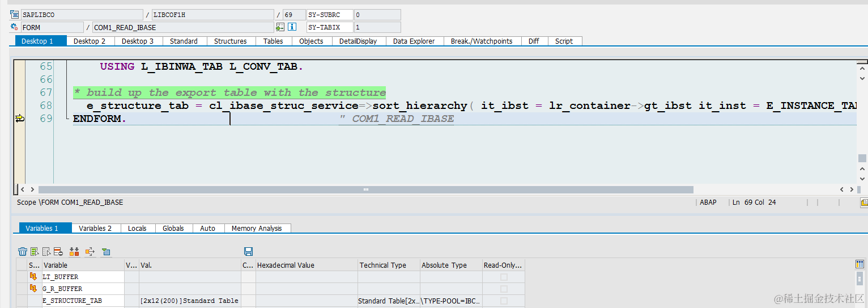Open the Structures tab
The width and height of the screenshot is (868, 308).
(230, 41)
